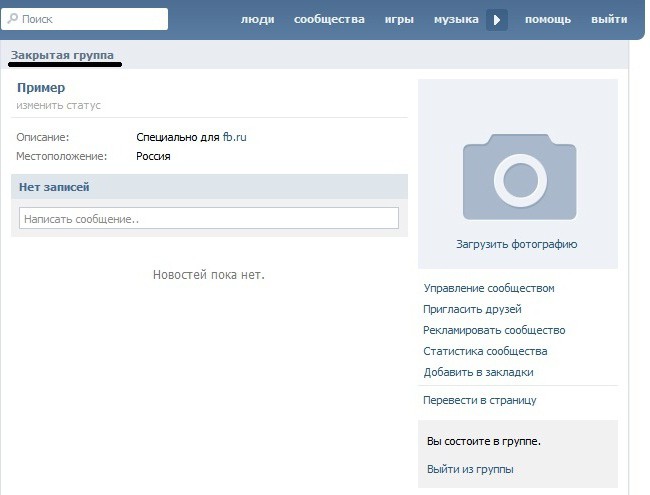Open the помощь menu item
The image size is (650, 495).
pos(548,19)
